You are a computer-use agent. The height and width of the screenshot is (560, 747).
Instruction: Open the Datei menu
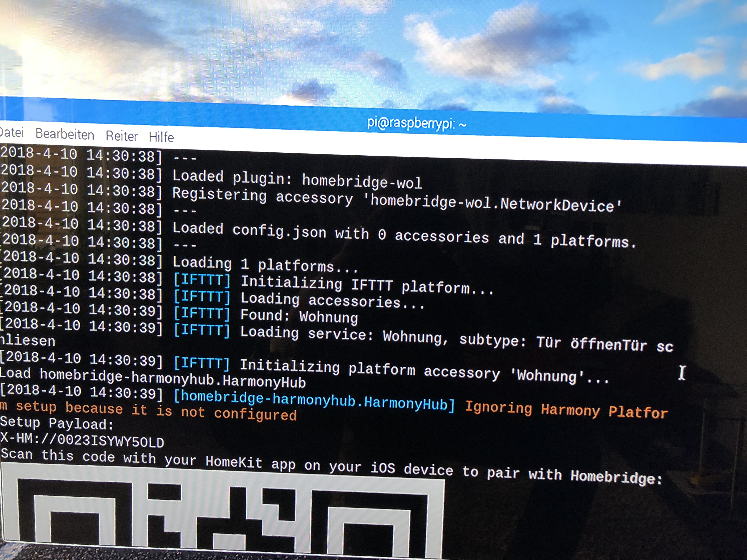(x=12, y=132)
